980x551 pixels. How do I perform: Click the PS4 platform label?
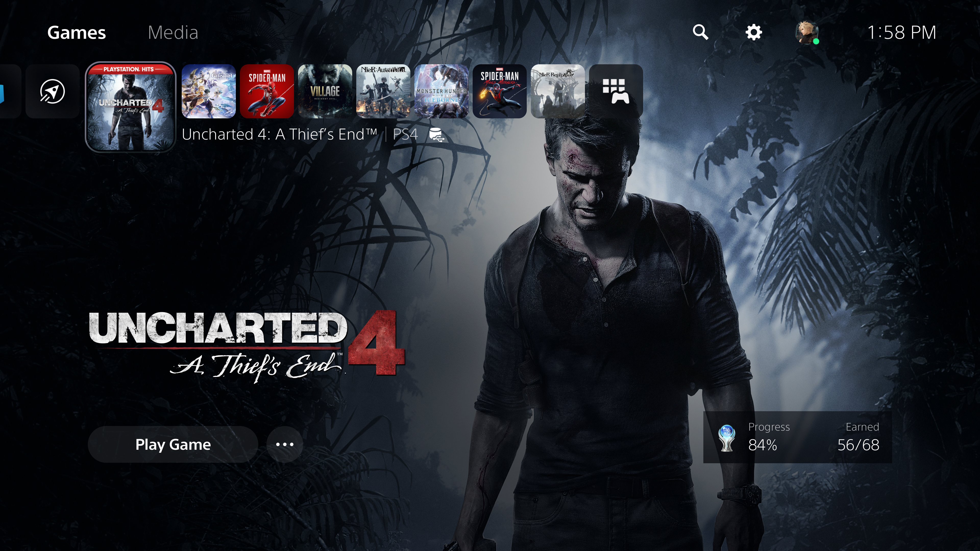(x=405, y=135)
